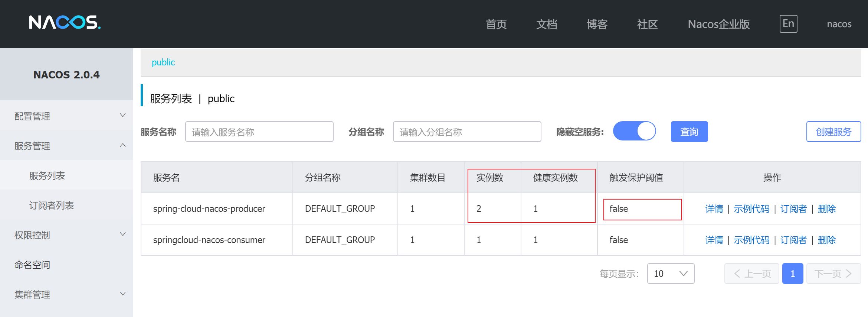The height and width of the screenshot is (317, 868).
Task: Open Nacos企业版 link
Action: [x=719, y=24]
